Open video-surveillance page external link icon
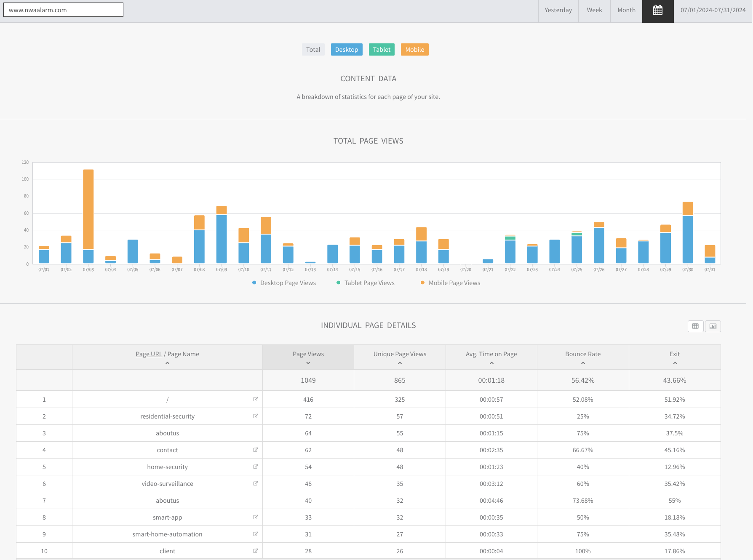This screenshot has height=560, width=753. (x=255, y=483)
